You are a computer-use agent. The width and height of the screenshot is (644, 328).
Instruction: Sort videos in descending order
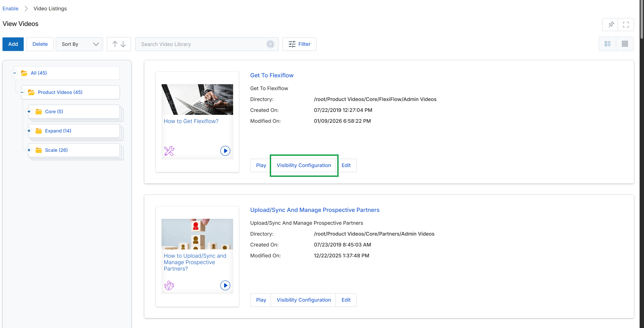123,44
